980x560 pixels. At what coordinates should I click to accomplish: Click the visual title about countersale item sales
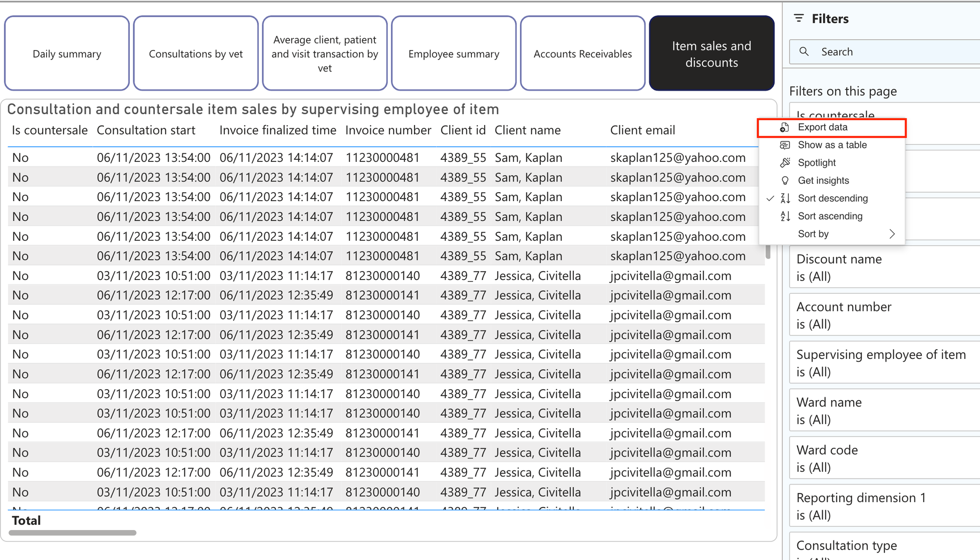click(253, 109)
